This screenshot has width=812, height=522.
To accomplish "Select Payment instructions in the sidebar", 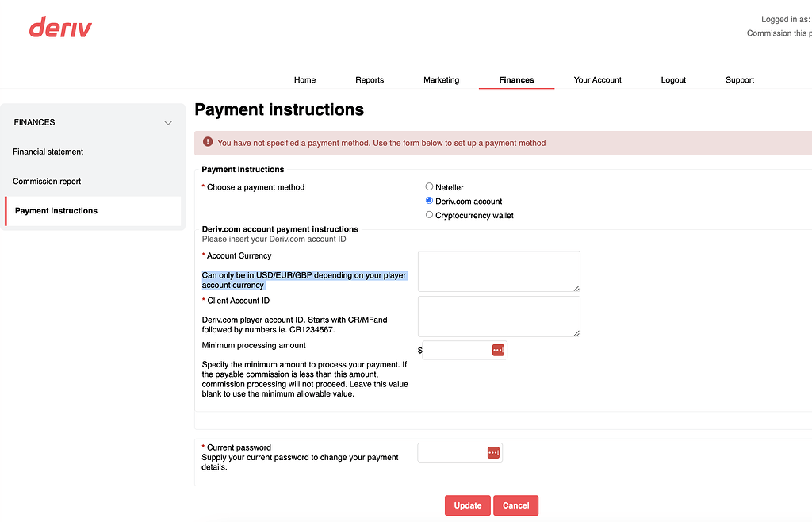I will click(56, 210).
